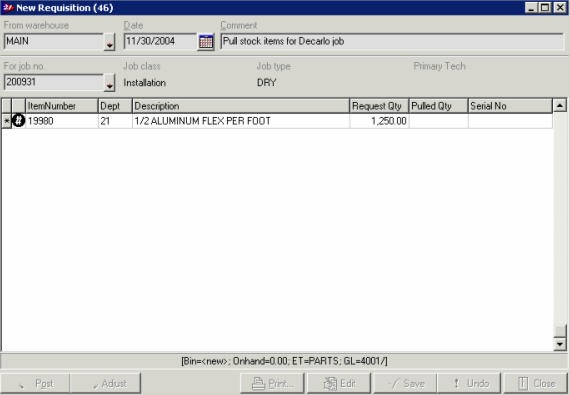Viewport: 570px width, 395px height.
Task: Click the job number field with 200931
Action: [53, 82]
